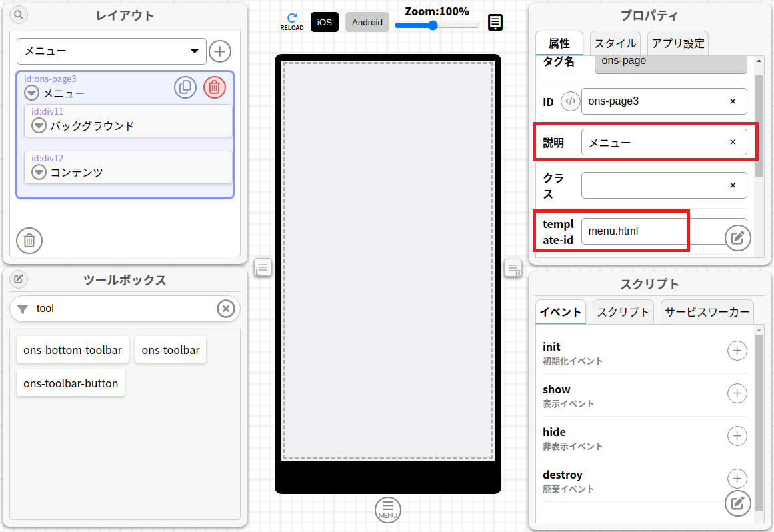
Task: Click the Zoom slider handle
Action: pos(433,25)
